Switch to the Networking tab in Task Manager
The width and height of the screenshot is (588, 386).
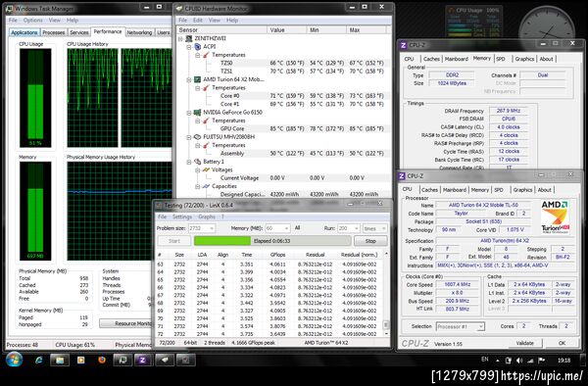click(139, 32)
